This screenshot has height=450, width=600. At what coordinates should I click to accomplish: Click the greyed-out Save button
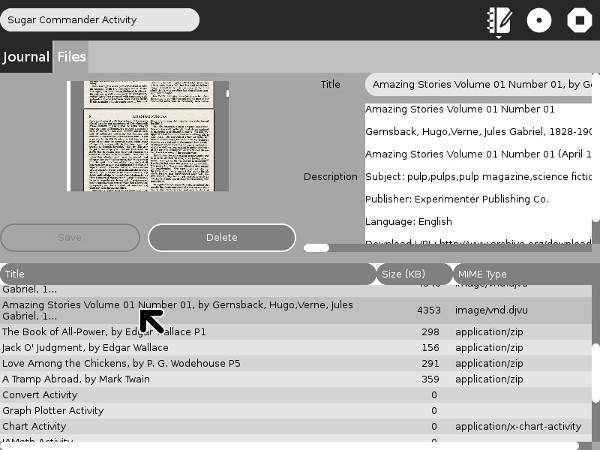pyautogui.click(x=70, y=238)
